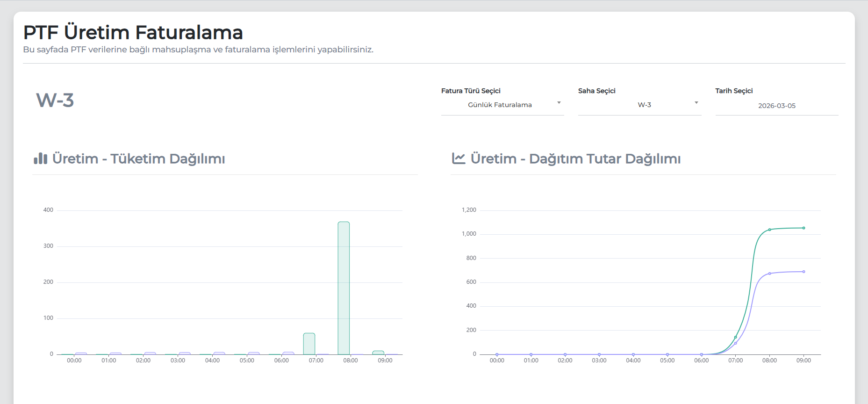868x404 pixels.
Task: Click the purple bar at 06:00
Action: [x=288, y=353]
